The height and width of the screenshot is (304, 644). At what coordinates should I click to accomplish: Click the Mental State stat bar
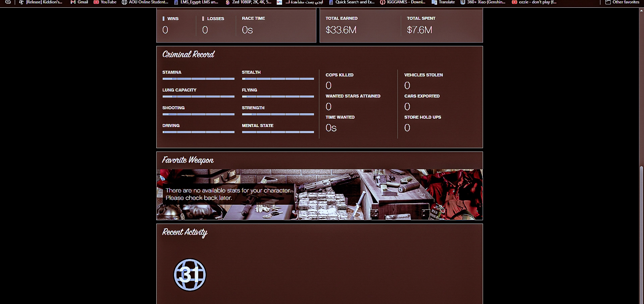tap(278, 132)
